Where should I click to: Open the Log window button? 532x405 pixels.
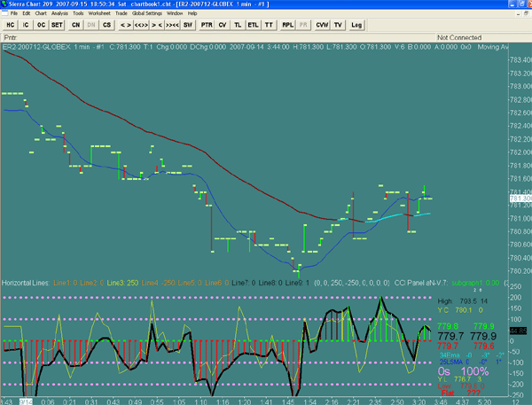click(356, 25)
